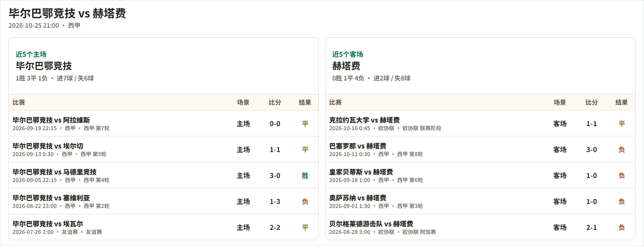The height and width of the screenshot is (246, 644).
Task: Click the 场景 column header in away table
Action: coord(560,102)
